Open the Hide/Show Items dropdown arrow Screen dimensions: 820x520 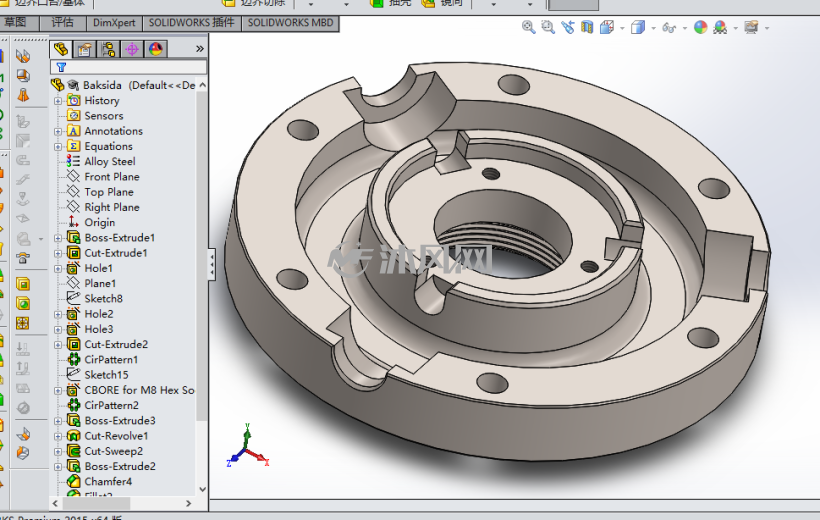[685, 28]
